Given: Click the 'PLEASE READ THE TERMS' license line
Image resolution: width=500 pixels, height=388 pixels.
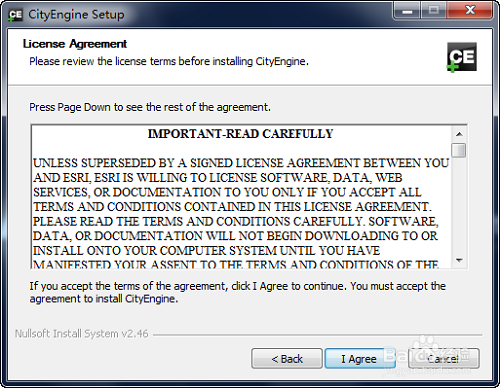Looking at the screenshot, I should (x=236, y=221).
